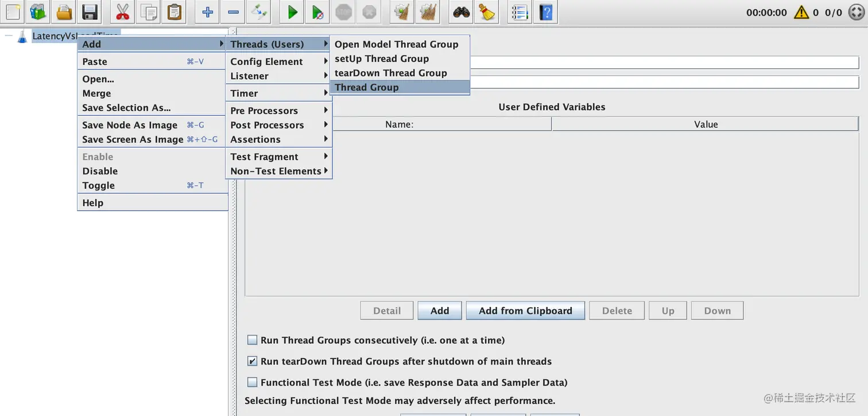Viewport: 868px width, 416px height.
Task: Click the grey Stop icon
Action: (x=343, y=11)
